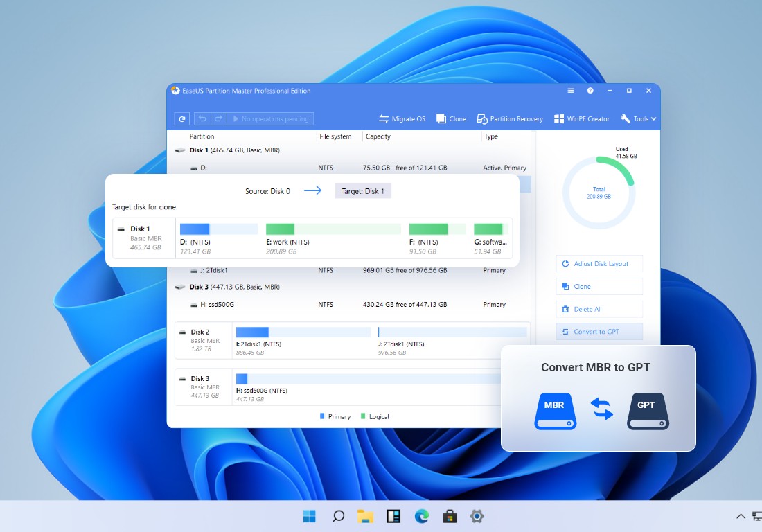The image size is (762, 532).
Task: Open Microsoft Edge from the taskbar
Action: 421,516
